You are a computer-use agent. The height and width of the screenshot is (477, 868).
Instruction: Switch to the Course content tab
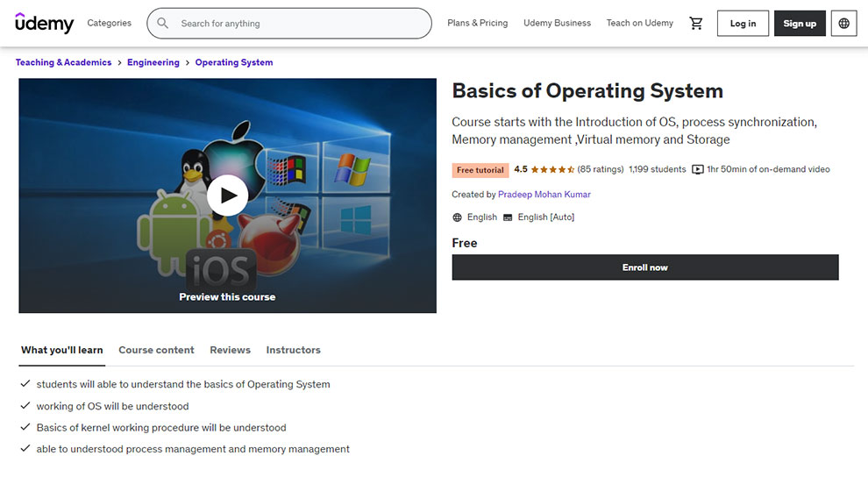pyautogui.click(x=156, y=350)
